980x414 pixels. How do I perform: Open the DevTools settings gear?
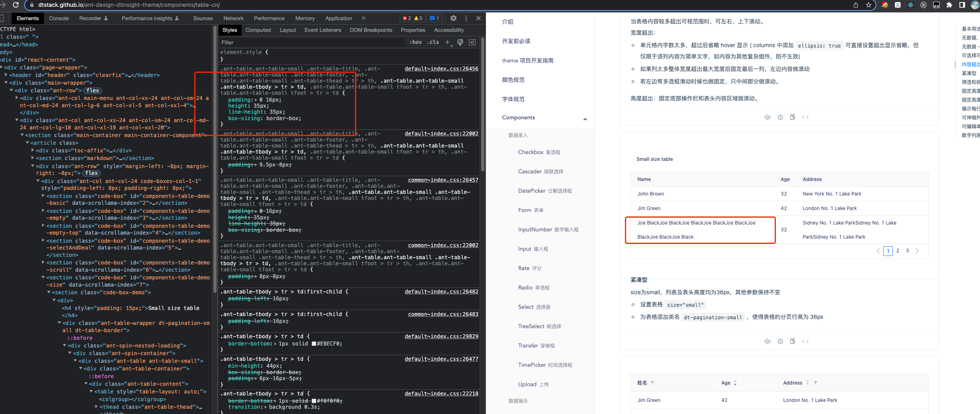pyautogui.click(x=453, y=18)
